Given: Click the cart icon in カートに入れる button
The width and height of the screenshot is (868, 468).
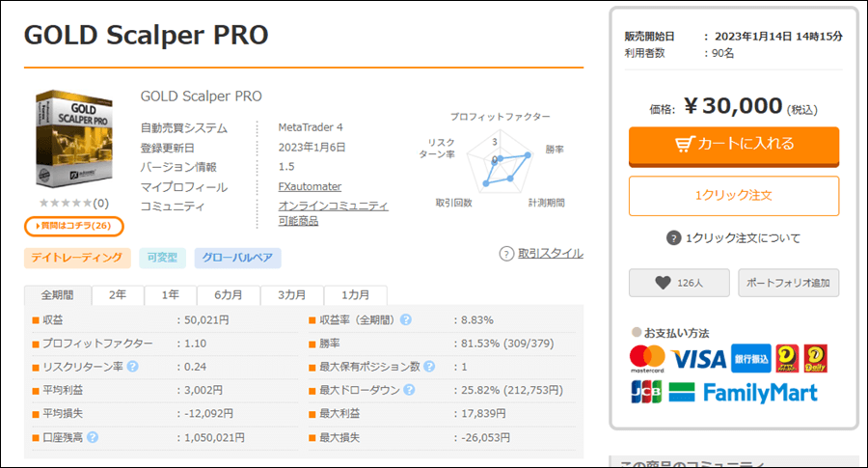Looking at the screenshot, I should 685,144.
